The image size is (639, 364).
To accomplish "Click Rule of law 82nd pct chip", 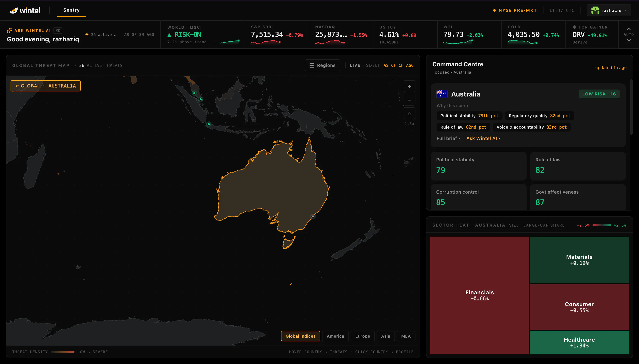I will point(463,127).
